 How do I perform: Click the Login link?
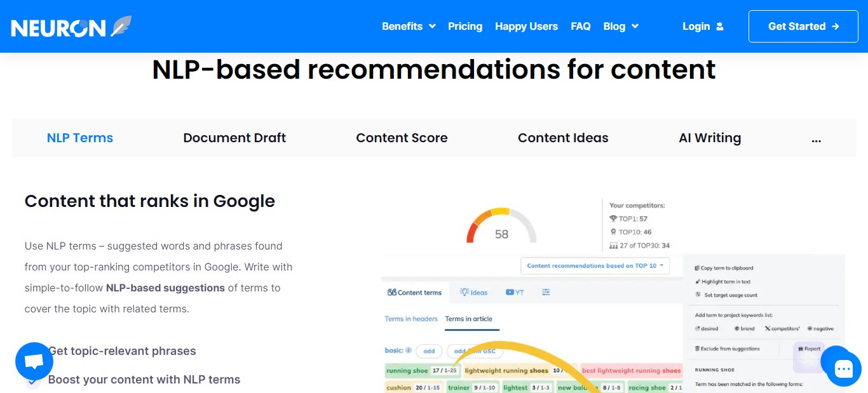click(x=703, y=27)
